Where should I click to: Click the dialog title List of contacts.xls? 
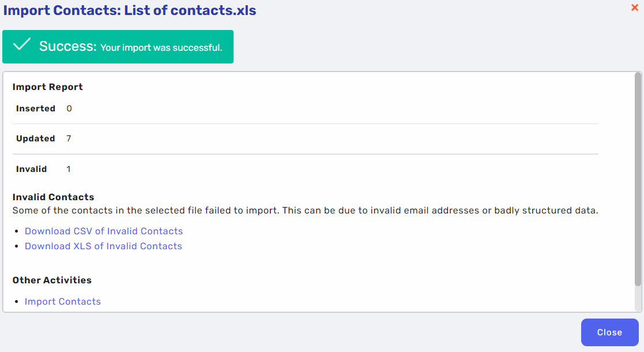point(190,10)
